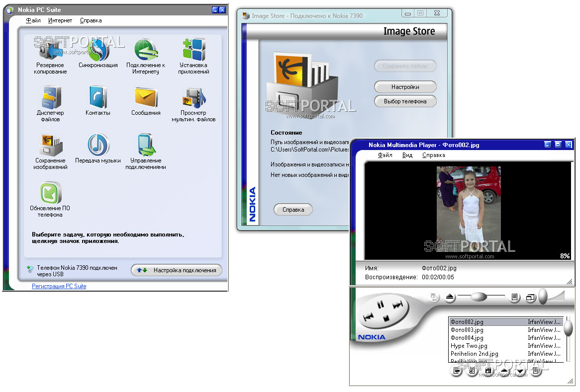The image size is (580, 392).
Task: Select Perihelion 2nd.jpg in playlist
Action: coord(506,354)
